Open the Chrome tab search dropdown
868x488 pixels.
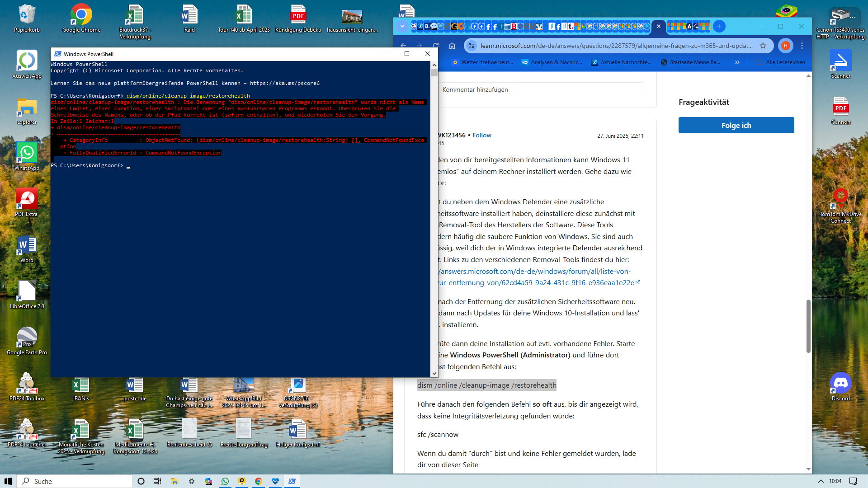click(x=402, y=26)
